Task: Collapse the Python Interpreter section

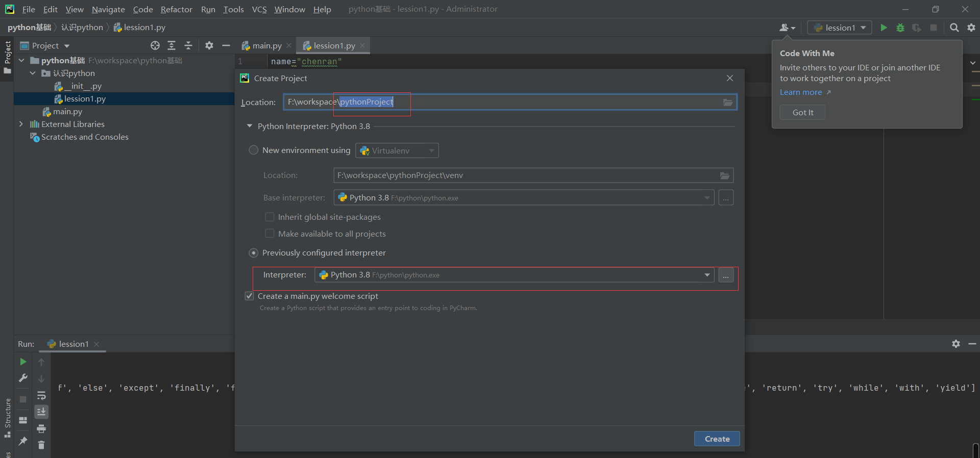Action: (x=250, y=126)
